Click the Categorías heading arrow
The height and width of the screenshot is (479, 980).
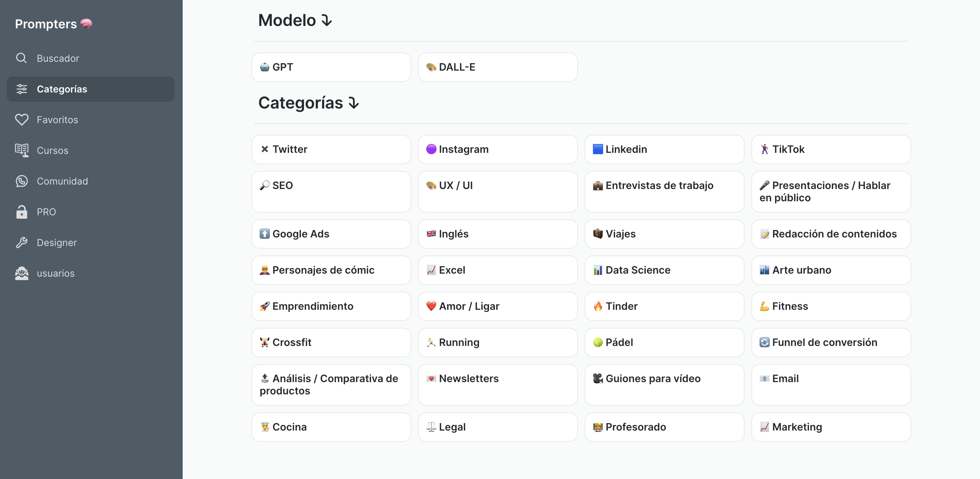[x=353, y=103]
